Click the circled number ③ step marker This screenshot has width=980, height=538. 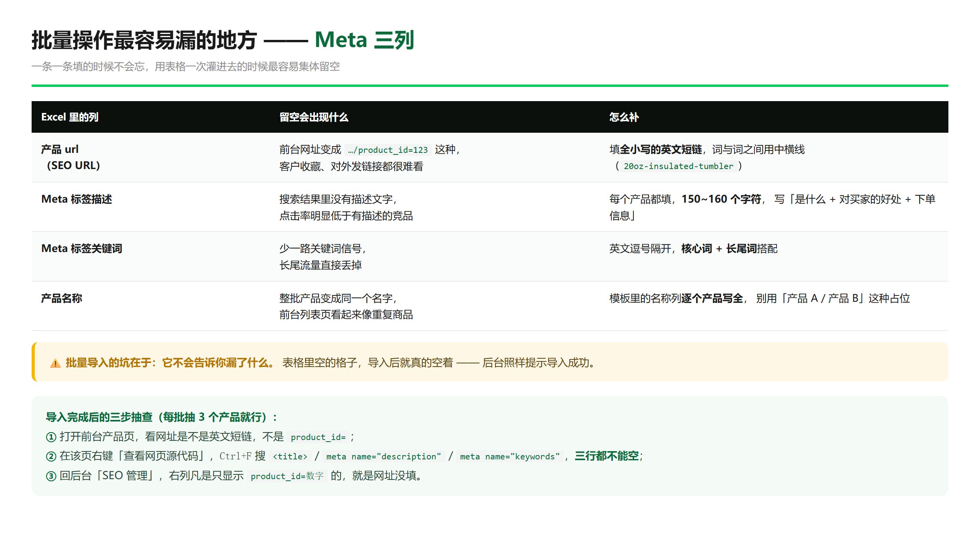(x=51, y=476)
